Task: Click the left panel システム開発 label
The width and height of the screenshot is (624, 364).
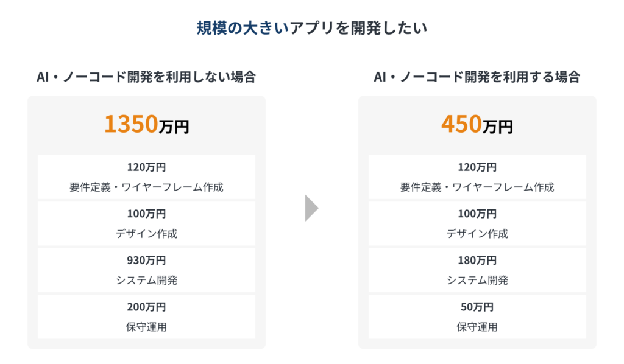Action: [146, 281]
